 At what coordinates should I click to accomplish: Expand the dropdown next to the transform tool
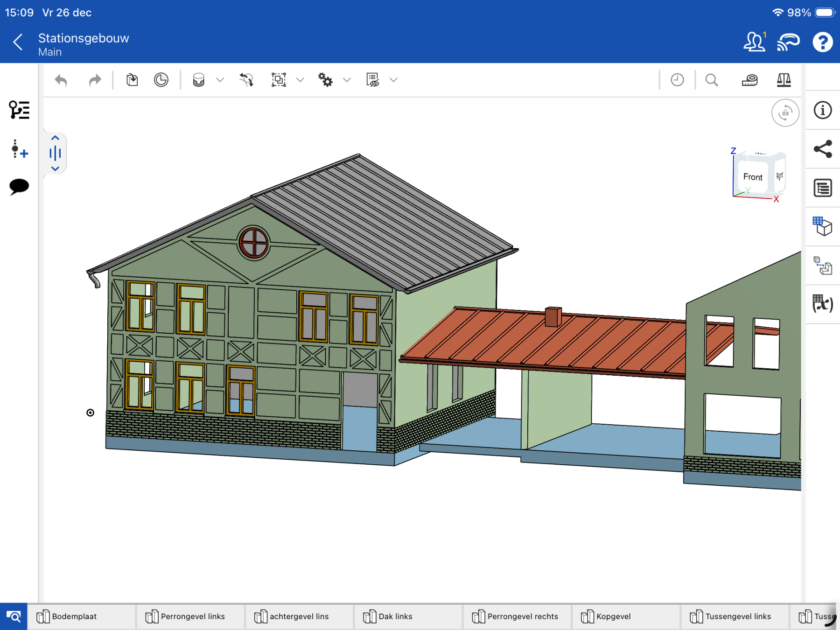click(x=300, y=80)
